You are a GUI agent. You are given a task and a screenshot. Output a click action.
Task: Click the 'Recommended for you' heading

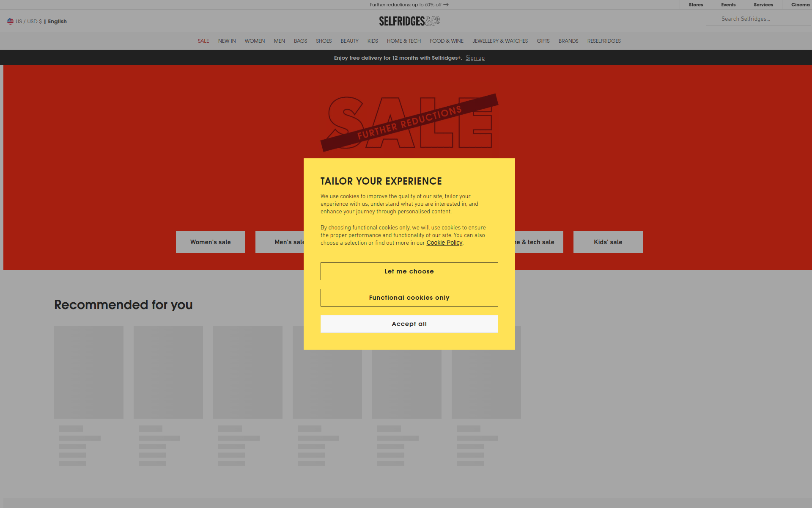pyautogui.click(x=123, y=305)
